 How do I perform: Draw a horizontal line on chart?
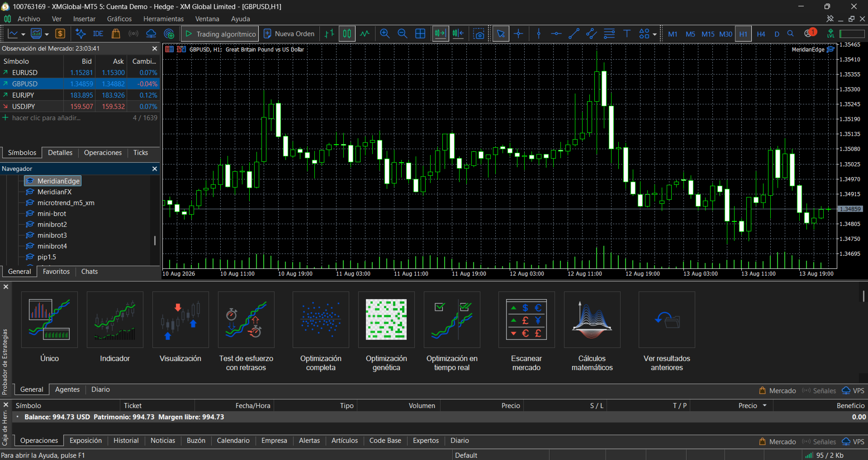[556, 34]
